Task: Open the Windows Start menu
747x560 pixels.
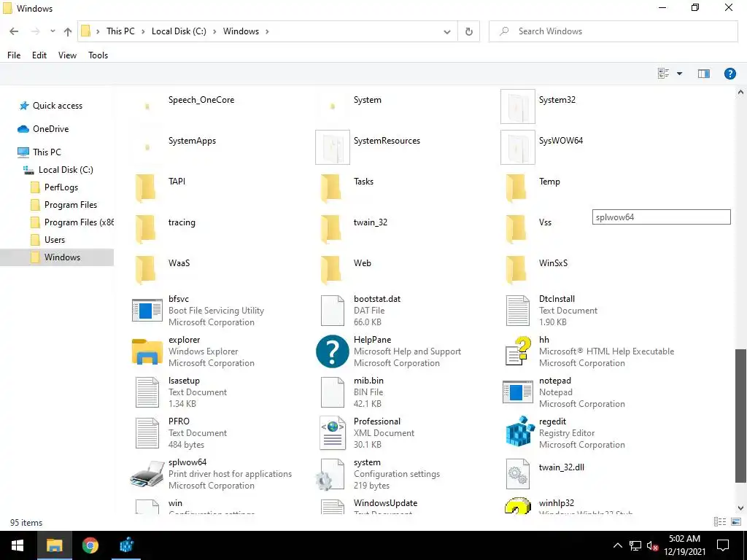Action: coord(18,545)
